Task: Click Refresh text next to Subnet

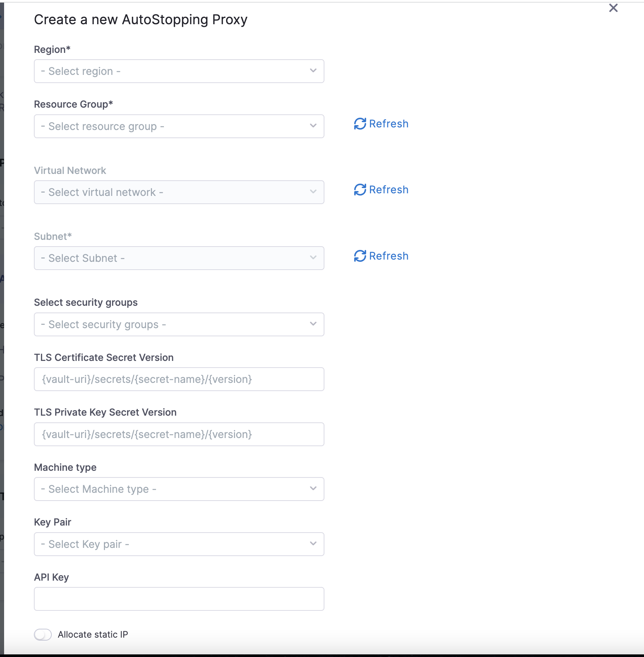Action: coord(389,256)
